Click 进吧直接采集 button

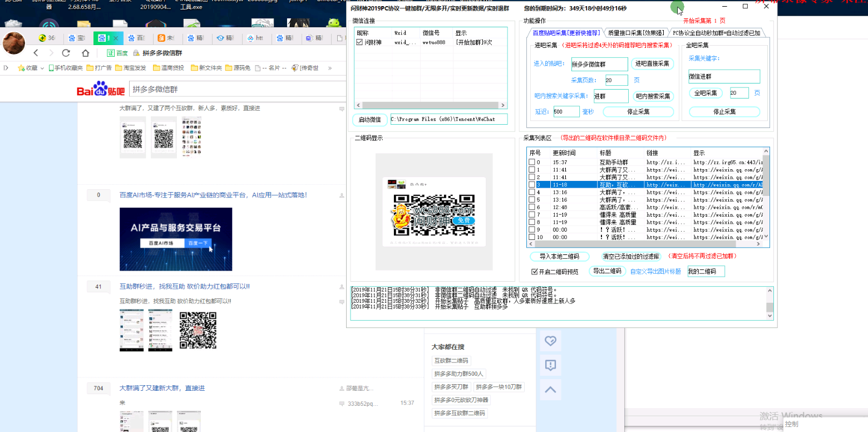click(x=652, y=63)
